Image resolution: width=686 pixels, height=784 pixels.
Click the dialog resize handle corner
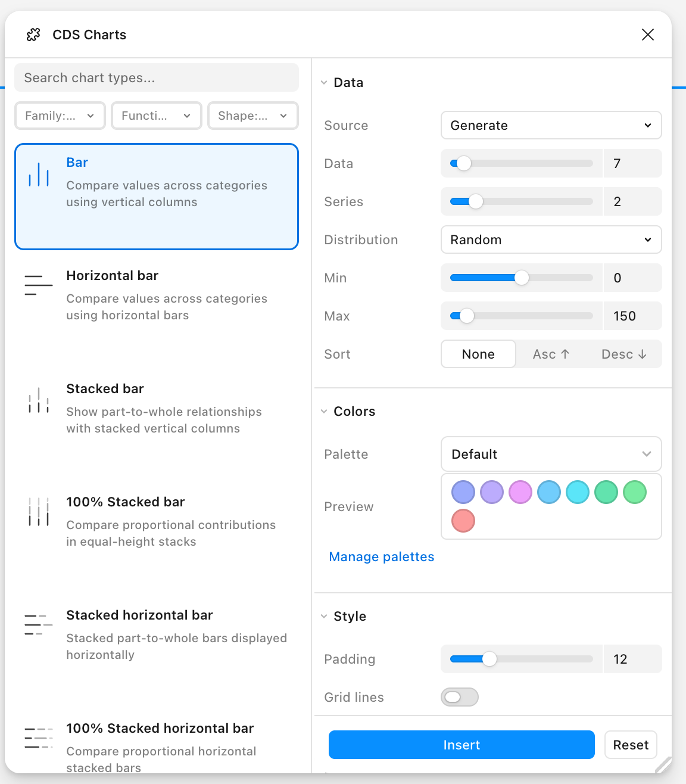pyautogui.click(x=663, y=765)
